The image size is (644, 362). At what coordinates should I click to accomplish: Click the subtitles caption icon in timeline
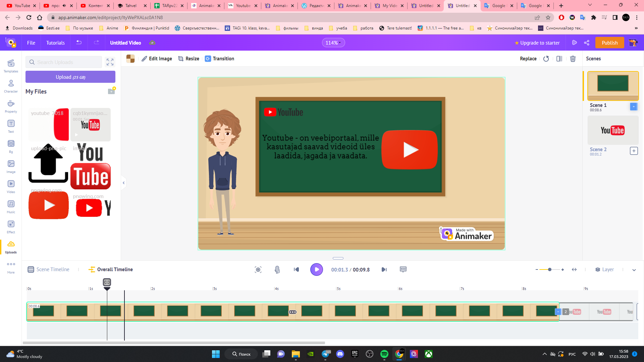click(x=403, y=269)
